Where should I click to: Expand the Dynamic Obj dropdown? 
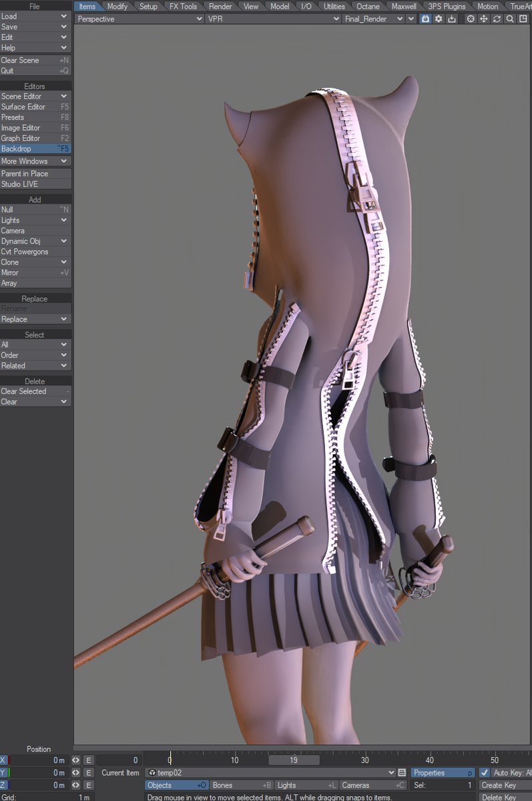(x=35, y=241)
